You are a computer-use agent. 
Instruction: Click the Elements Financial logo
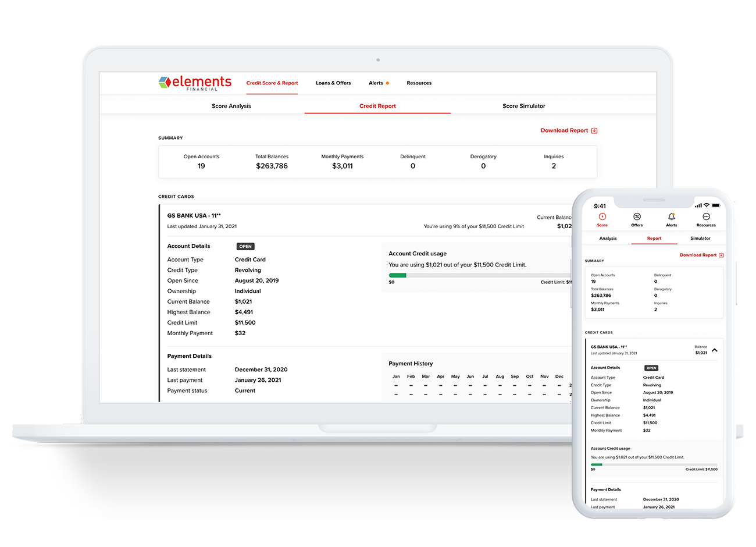(195, 83)
